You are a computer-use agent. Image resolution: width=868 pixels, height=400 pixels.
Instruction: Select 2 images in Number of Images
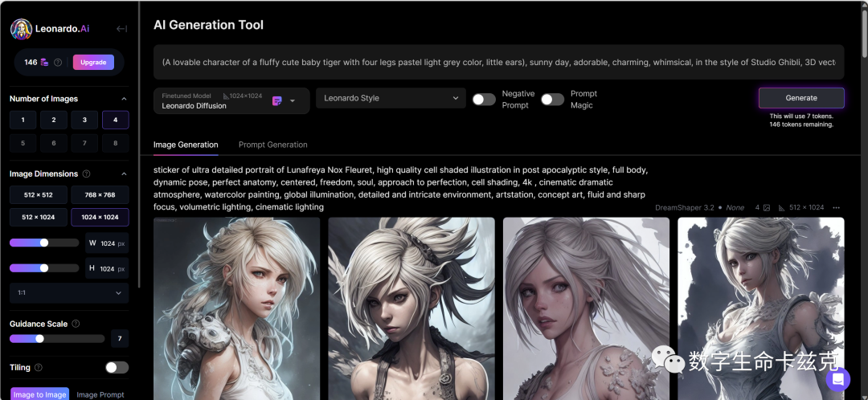pyautogui.click(x=54, y=120)
